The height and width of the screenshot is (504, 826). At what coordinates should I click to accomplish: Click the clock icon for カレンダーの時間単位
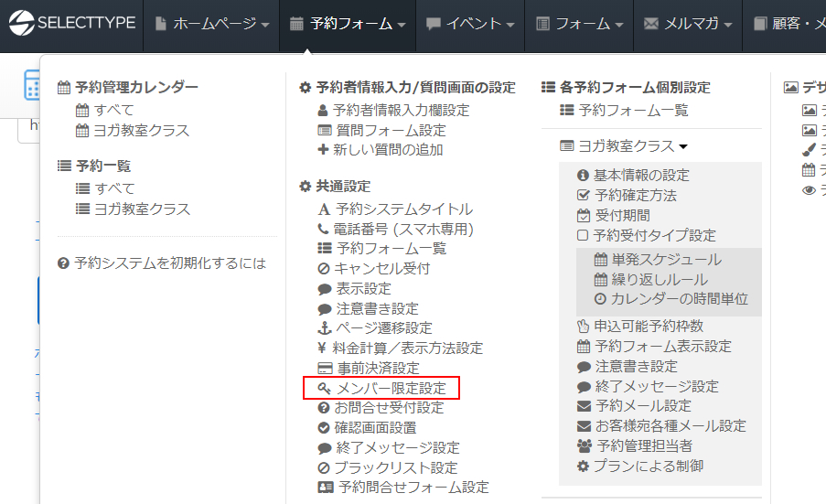click(x=600, y=299)
